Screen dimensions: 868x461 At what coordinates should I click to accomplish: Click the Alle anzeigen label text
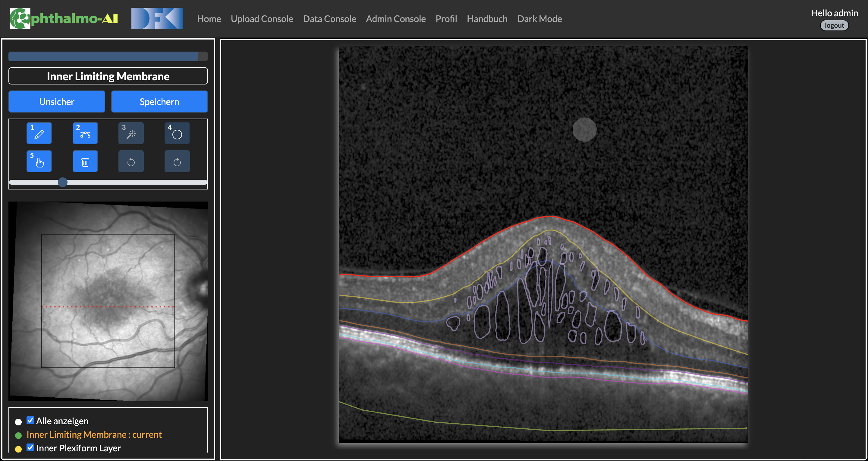(62, 421)
